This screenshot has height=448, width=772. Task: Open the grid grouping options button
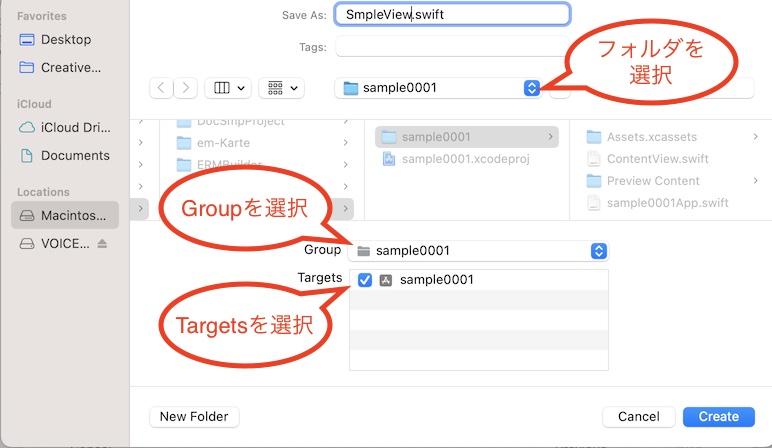click(x=281, y=88)
